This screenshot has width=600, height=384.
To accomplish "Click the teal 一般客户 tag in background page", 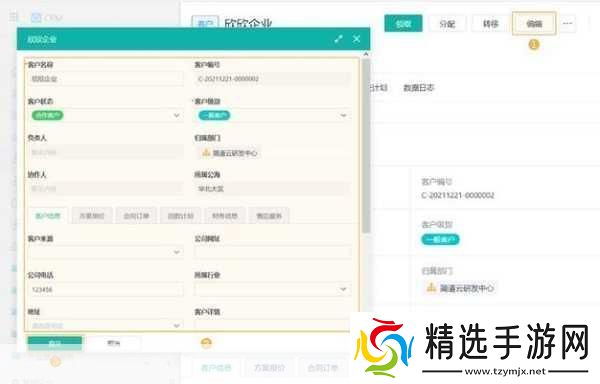I will pos(440,239).
